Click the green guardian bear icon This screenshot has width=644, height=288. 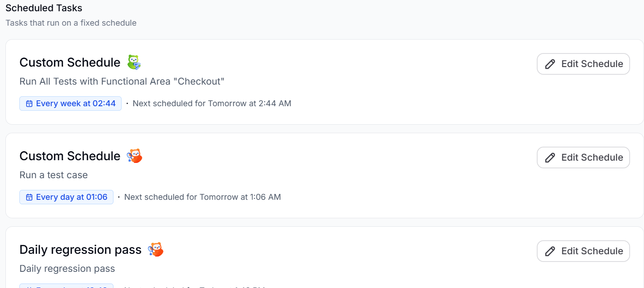click(x=133, y=62)
